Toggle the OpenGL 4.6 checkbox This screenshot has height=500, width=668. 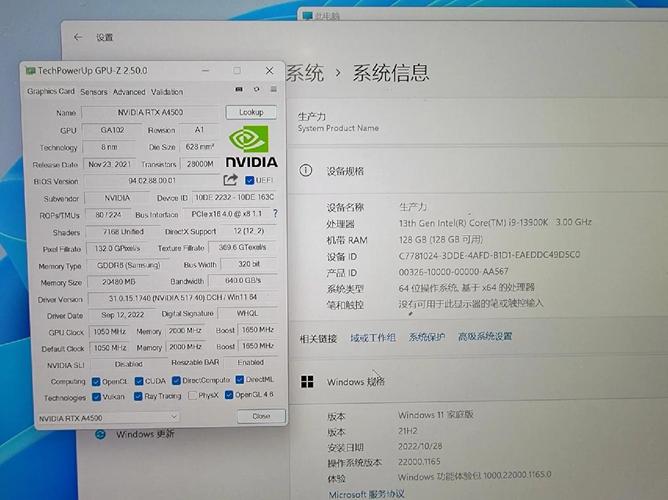click(229, 395)
